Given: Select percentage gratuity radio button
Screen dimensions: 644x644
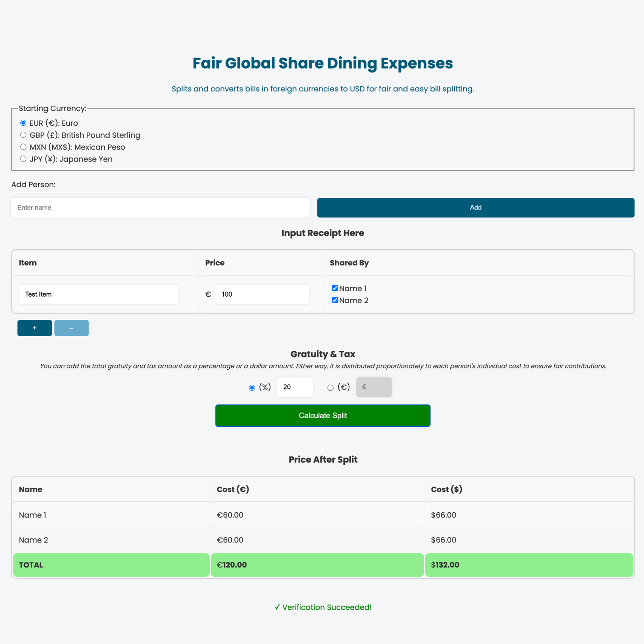Looking at the screenshot, I should 252,388.
